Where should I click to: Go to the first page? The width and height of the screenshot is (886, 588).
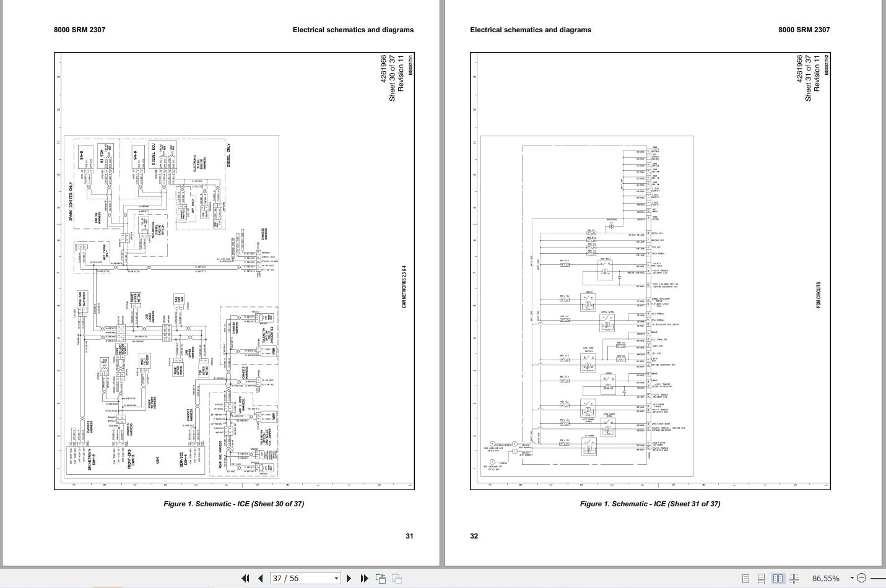point(245,578)
